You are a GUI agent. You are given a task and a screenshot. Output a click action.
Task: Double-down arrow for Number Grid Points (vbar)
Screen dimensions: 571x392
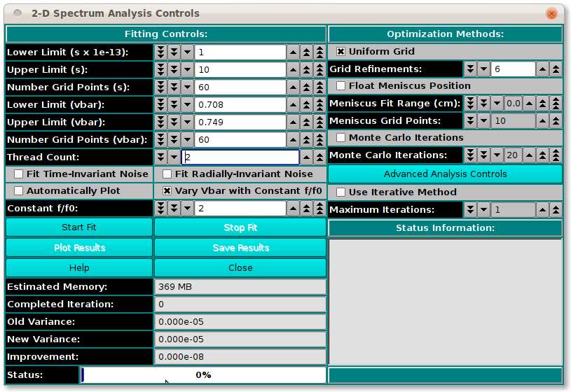click(x=174, y=140)
